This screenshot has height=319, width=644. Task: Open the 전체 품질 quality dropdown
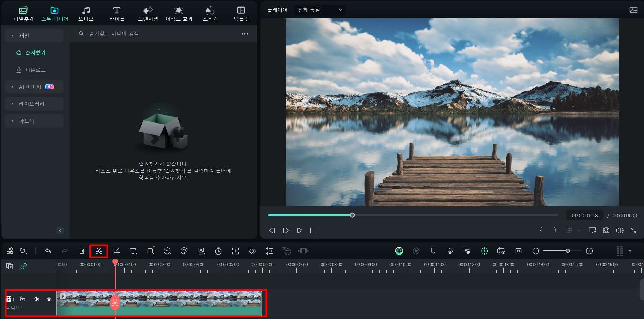320,10
